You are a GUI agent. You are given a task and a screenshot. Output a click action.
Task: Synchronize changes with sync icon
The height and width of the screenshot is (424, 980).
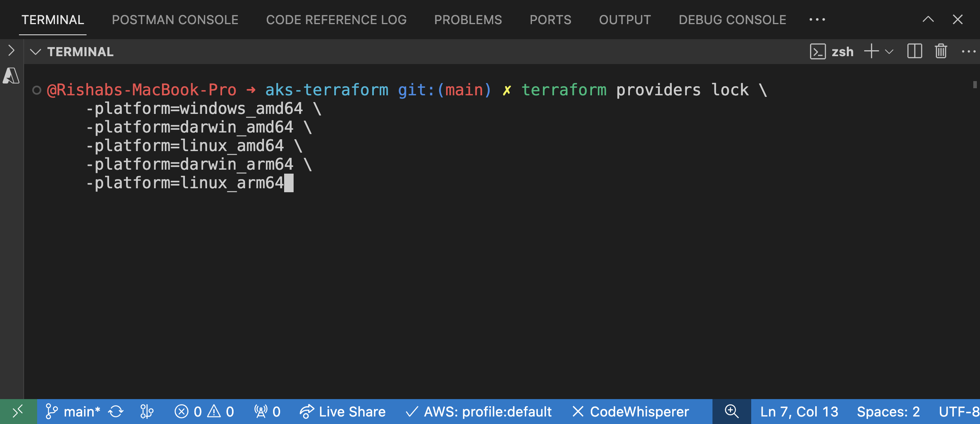(x=116, y=412)
